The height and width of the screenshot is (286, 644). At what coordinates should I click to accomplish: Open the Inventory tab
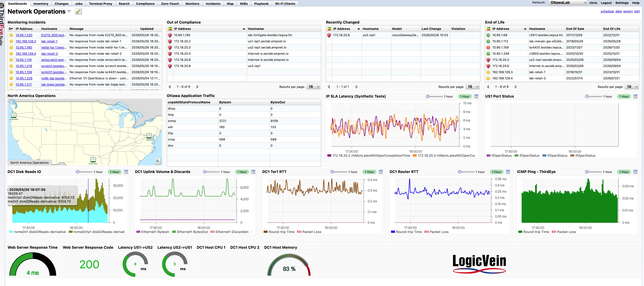click(x=41, y=4)
